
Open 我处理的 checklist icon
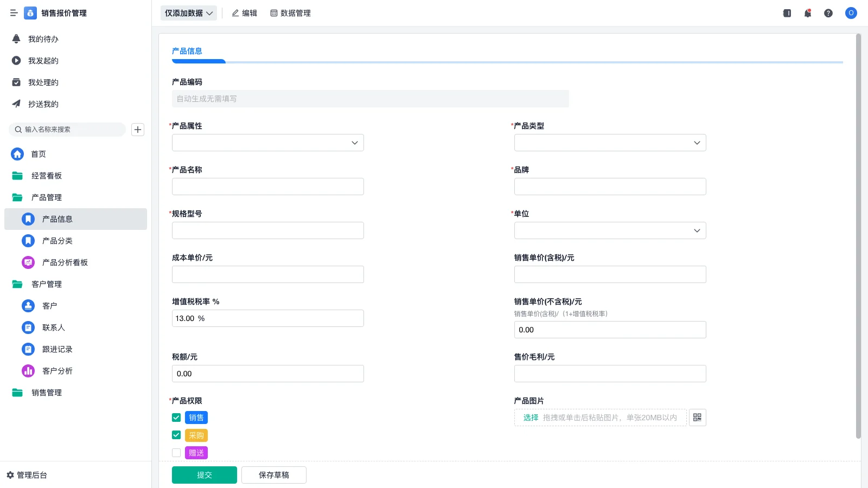16,82
